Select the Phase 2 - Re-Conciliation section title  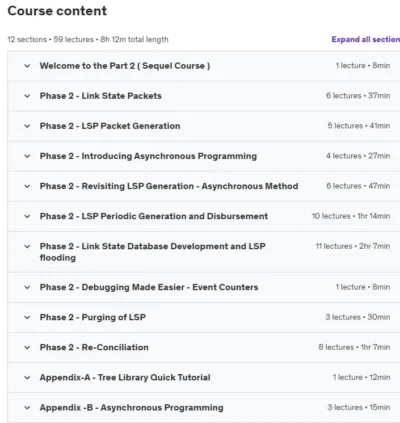click(x=94, y=347)
